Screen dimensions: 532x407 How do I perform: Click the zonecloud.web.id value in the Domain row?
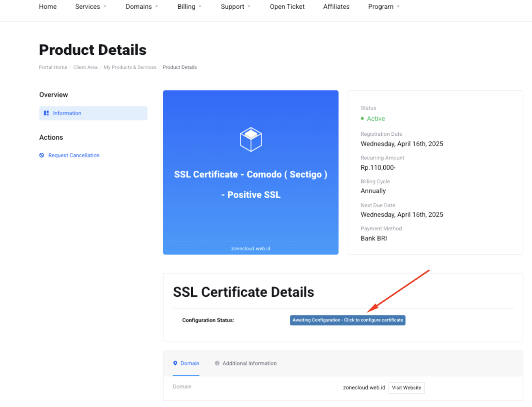tap(364, 388)
